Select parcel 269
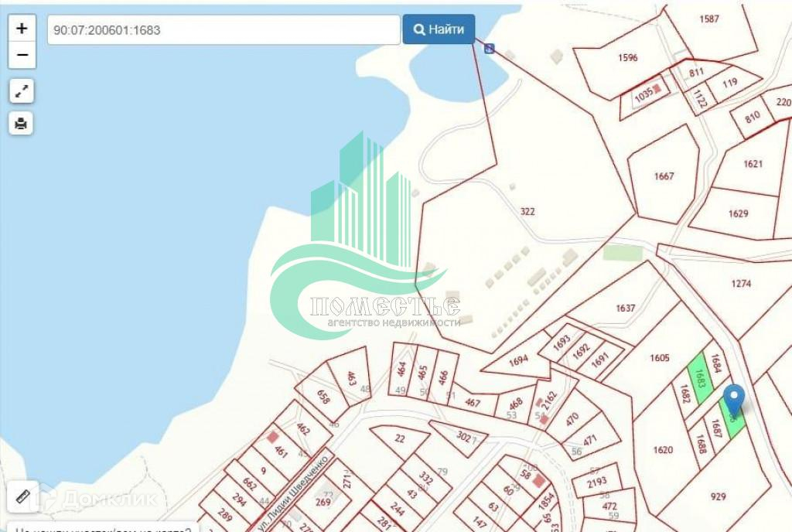 [x=323, y=502]
